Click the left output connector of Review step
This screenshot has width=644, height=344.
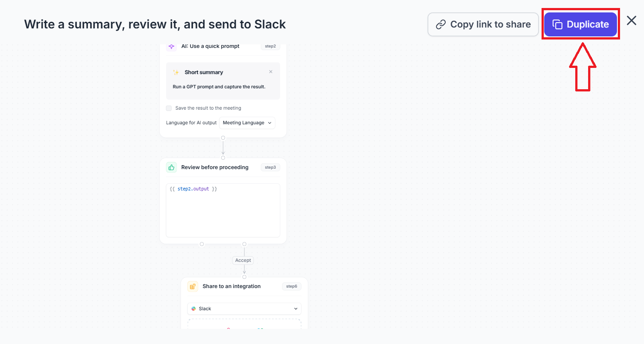pyautogui.click(x=202, y=244)
